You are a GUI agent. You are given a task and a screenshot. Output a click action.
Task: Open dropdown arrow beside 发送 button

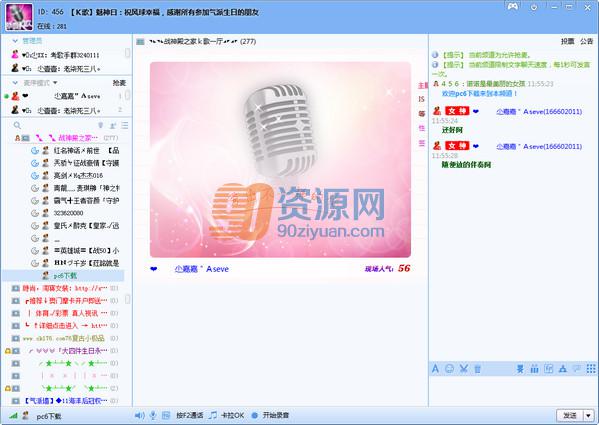click(x=588, y=415)
